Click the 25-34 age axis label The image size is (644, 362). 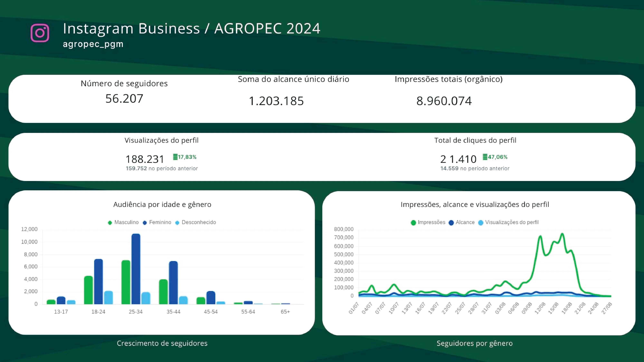(136, 312)
